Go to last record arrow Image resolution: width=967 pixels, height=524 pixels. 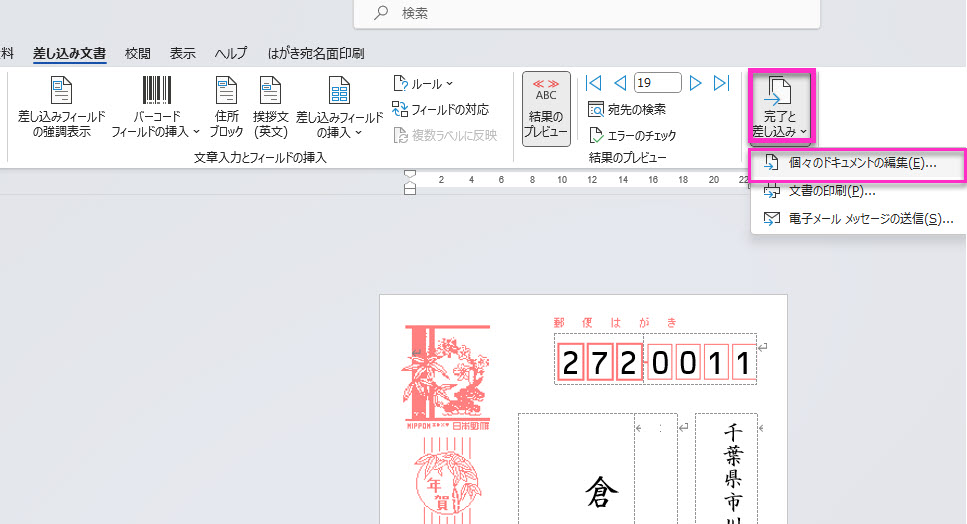[722, 83]
